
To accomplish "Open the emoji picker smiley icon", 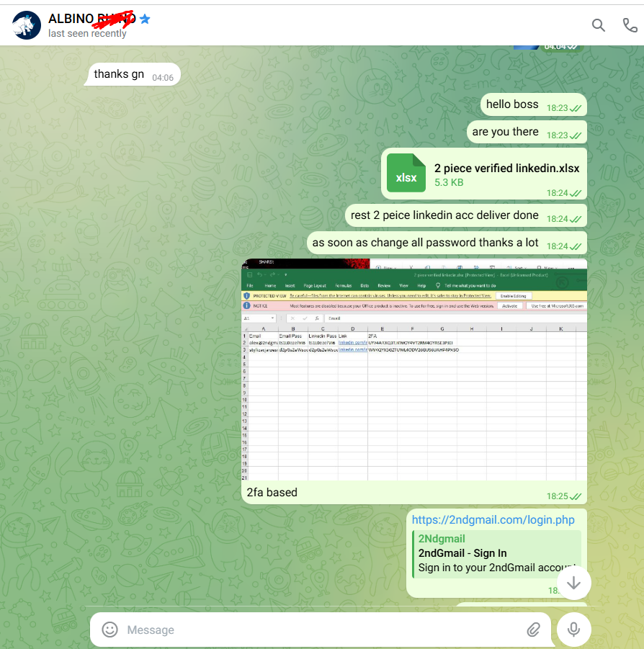I will [x=109, y=629].
